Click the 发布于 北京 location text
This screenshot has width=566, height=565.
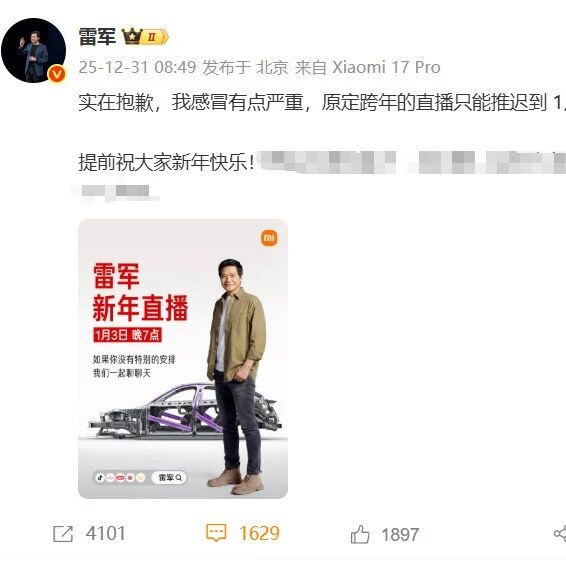pos(245,68)
